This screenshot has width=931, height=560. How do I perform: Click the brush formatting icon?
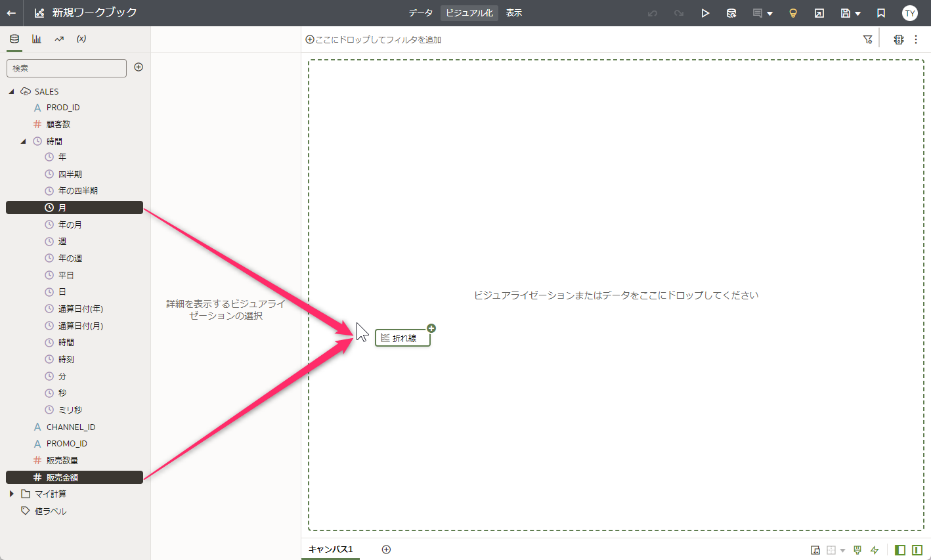pyautogui.click(x=857, y=550)
